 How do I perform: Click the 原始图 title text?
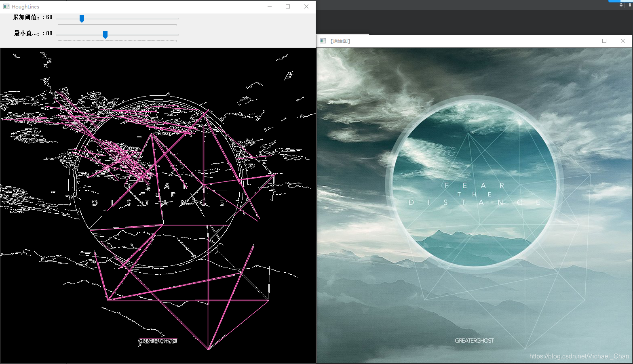340,41
